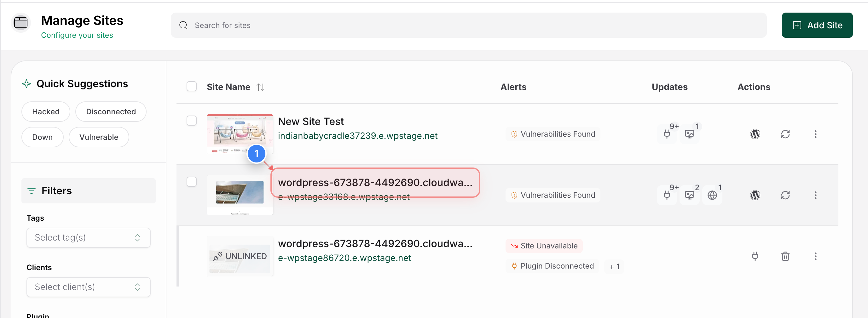Click Vulnerabilities Found alert for e-wpstage33168
868x318 pixels.
point(553,195)
